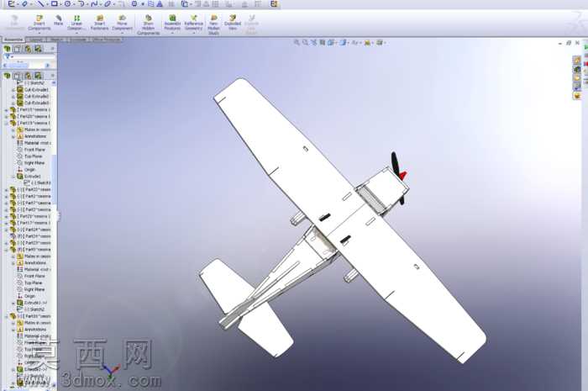The image size is (588, 391).
Task: Click left arrow of panel horizontal scrollbar
Action: click(x=5, y=66)
